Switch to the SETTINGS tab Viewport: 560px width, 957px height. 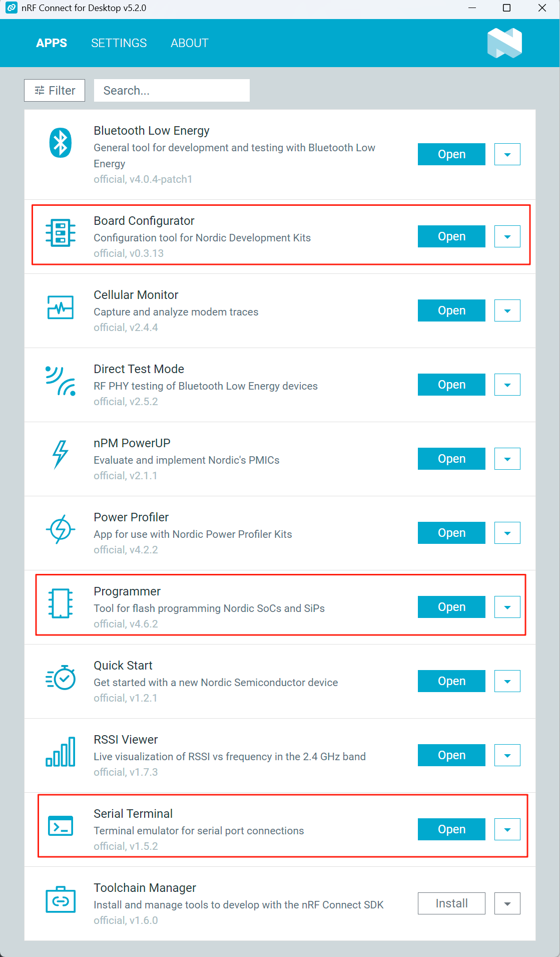pos(119,43)
